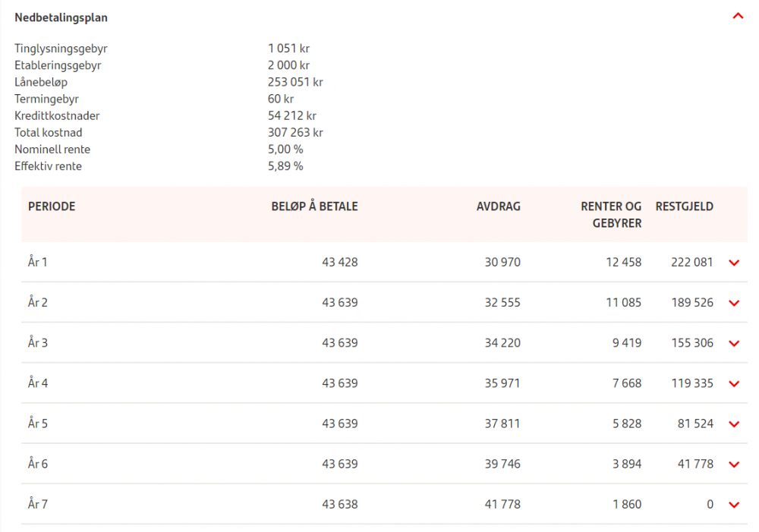Expand År 5 row chevron

734,424
